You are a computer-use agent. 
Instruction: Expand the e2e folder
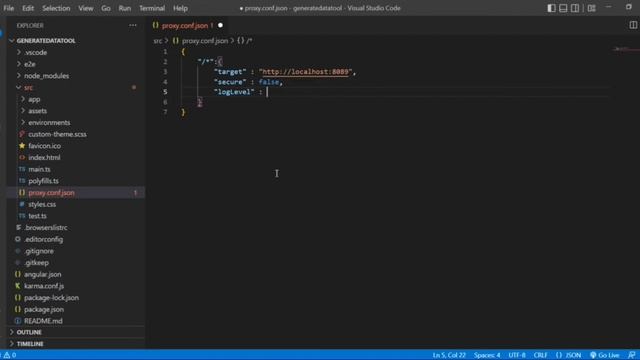(x=29, y=64)
